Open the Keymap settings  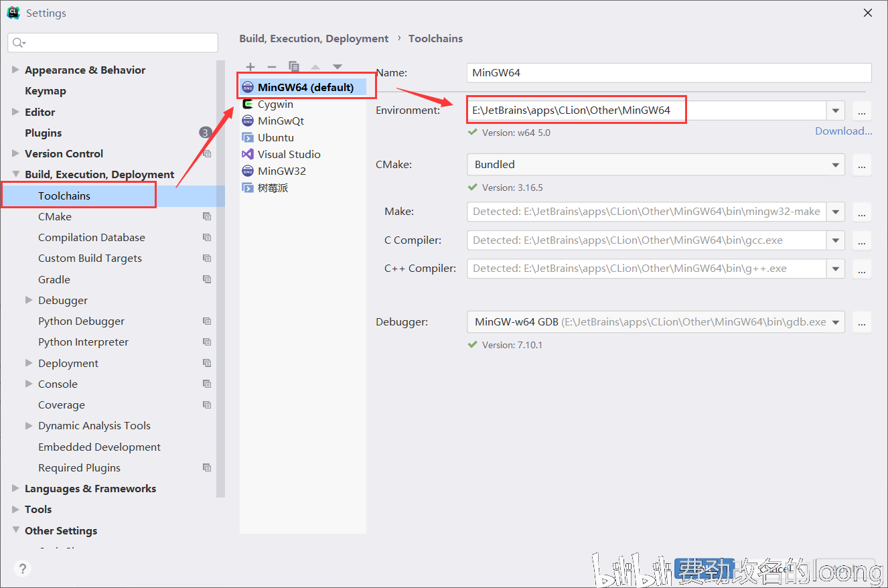46,91
